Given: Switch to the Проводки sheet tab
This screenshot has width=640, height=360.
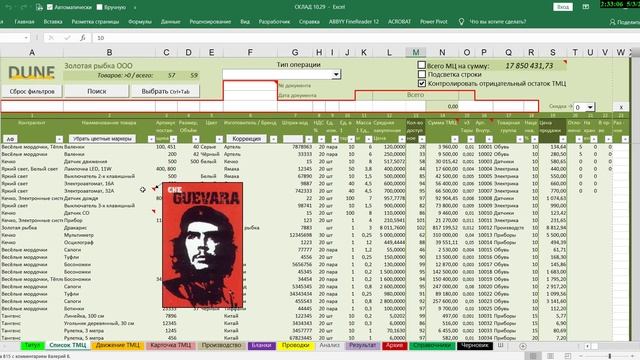Looking at the screenshot, I should (296, 345).
